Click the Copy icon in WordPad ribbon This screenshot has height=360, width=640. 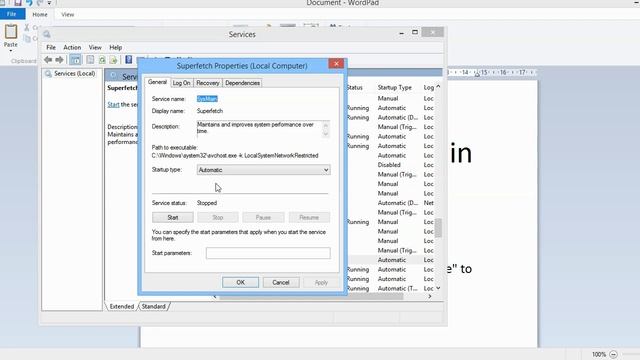coord(27,39)
